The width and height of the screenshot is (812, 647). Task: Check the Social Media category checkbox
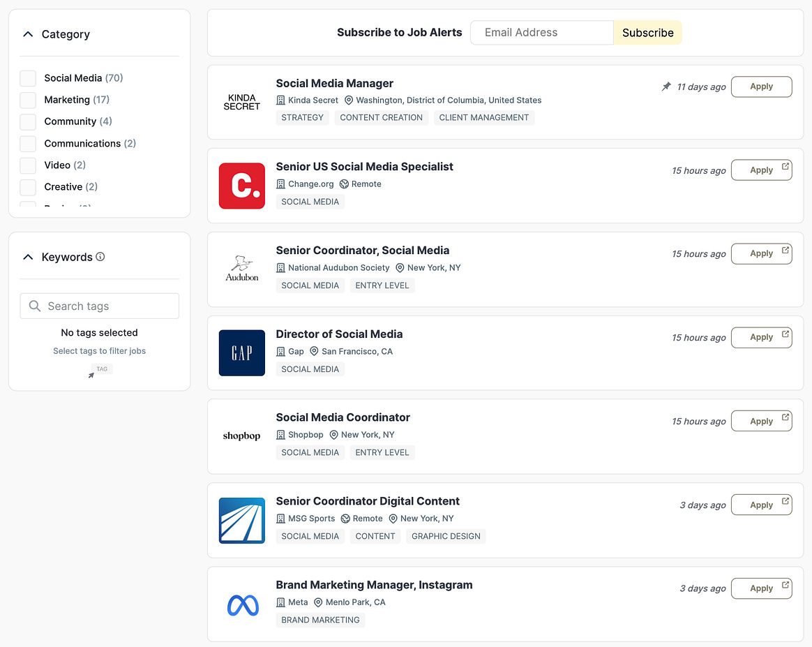[x=28, y=78]
